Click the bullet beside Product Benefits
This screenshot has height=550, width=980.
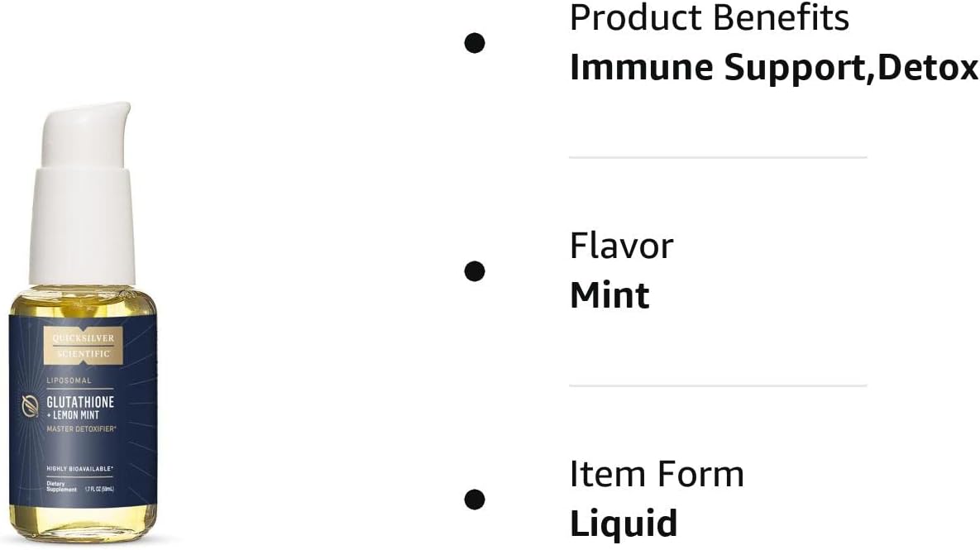474,43
